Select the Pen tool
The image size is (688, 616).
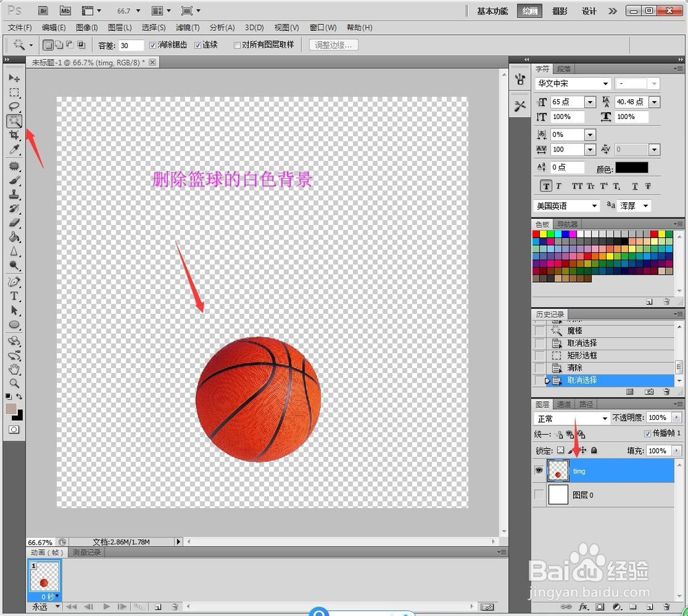[14, 281]
